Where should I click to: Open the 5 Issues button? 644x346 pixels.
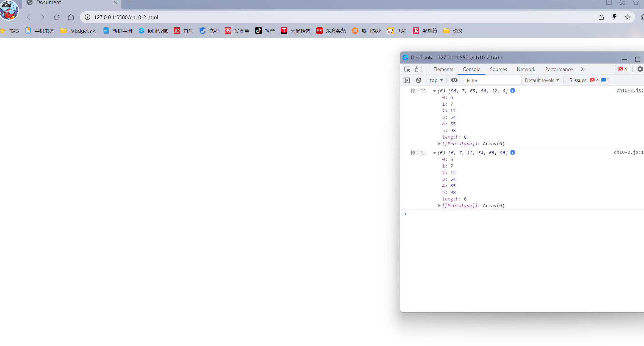click(589, 80)
